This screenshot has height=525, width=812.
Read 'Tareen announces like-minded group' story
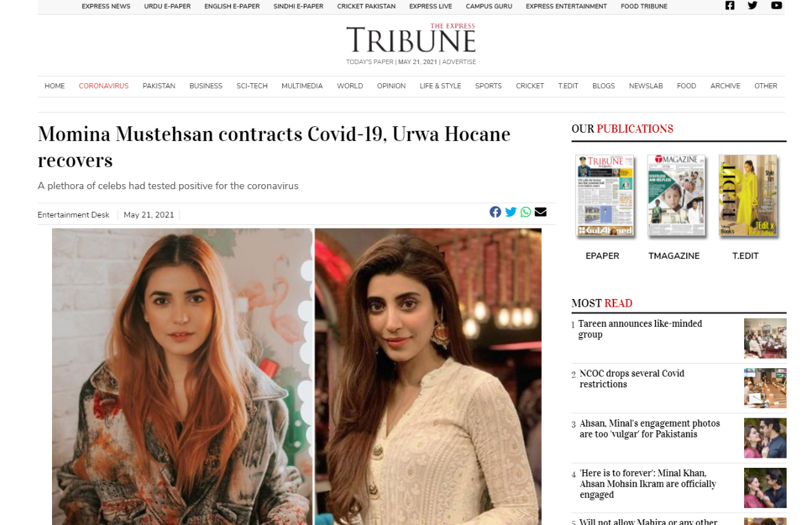point(640,329)
